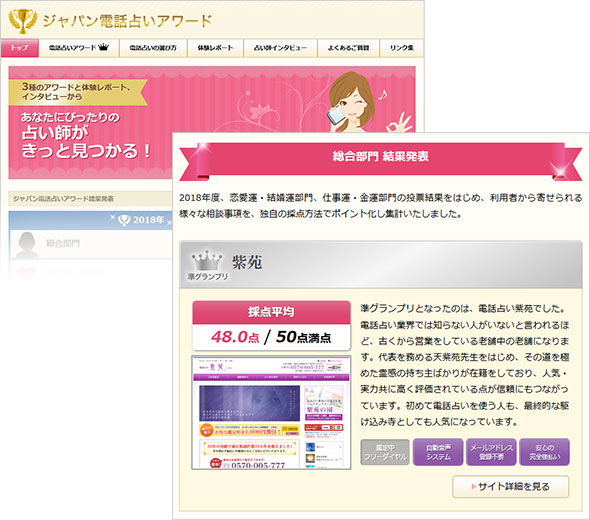This screenshot has height=520, width=590.
Task: Click the yellow 3種のアワードと体験レポート ribbon
Action: pyautogui.click(x=77, y=92)
